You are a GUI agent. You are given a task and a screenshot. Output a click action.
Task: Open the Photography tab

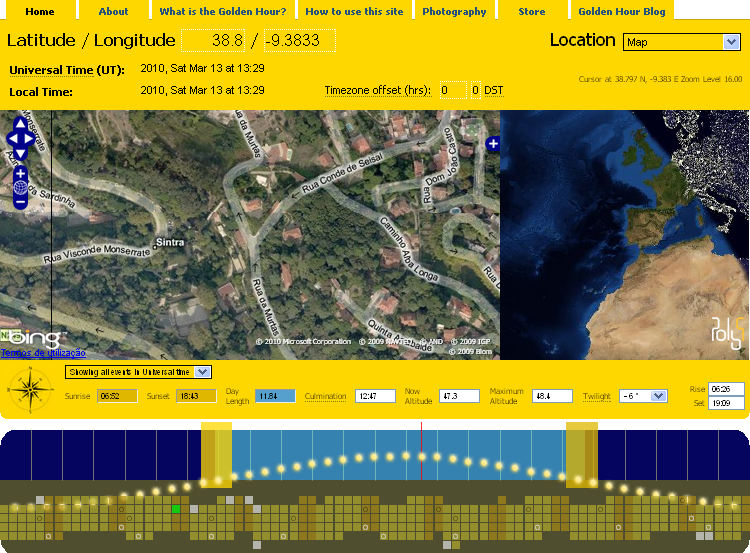(x=454, y=11)
